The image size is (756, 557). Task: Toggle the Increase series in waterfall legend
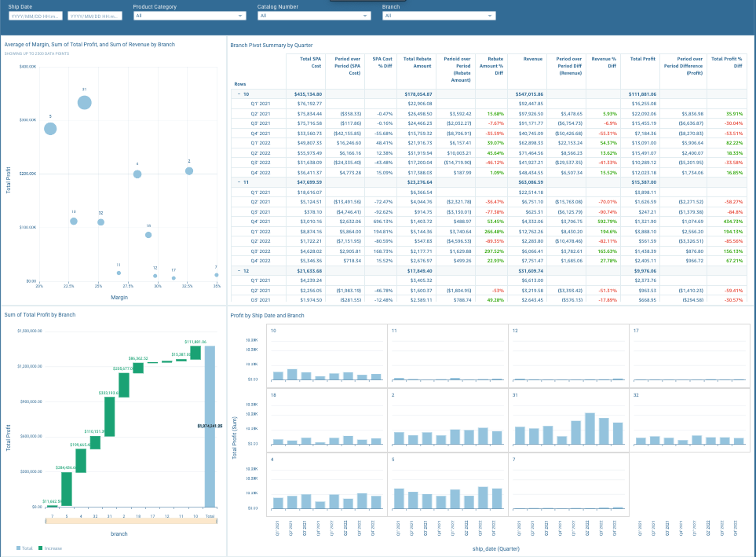[50, 548]
